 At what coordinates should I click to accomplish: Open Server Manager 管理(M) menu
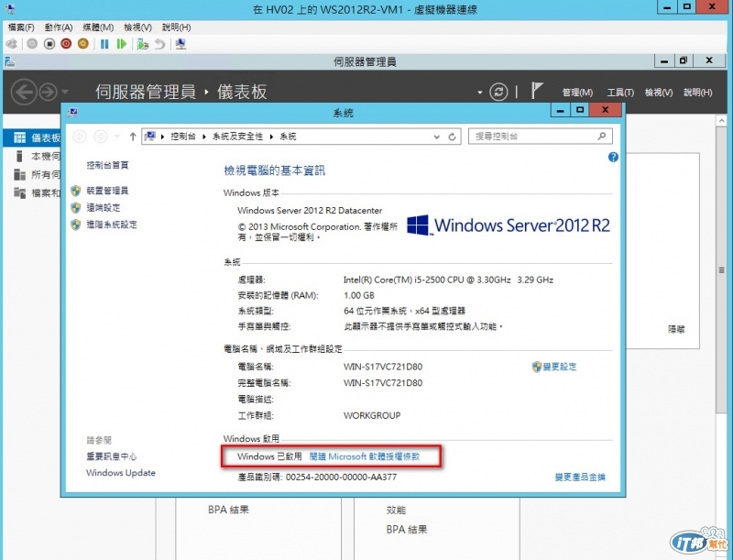click(x=577, y=93)
